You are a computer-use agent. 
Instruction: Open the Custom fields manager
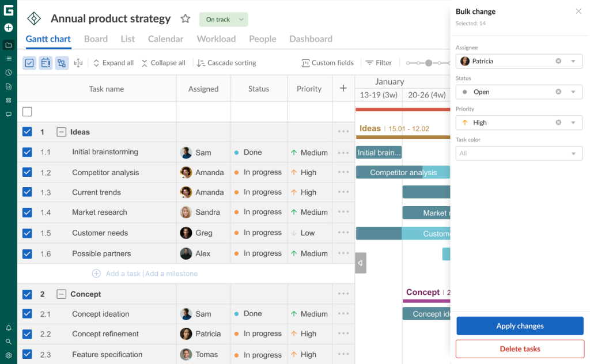click(327, 63)
